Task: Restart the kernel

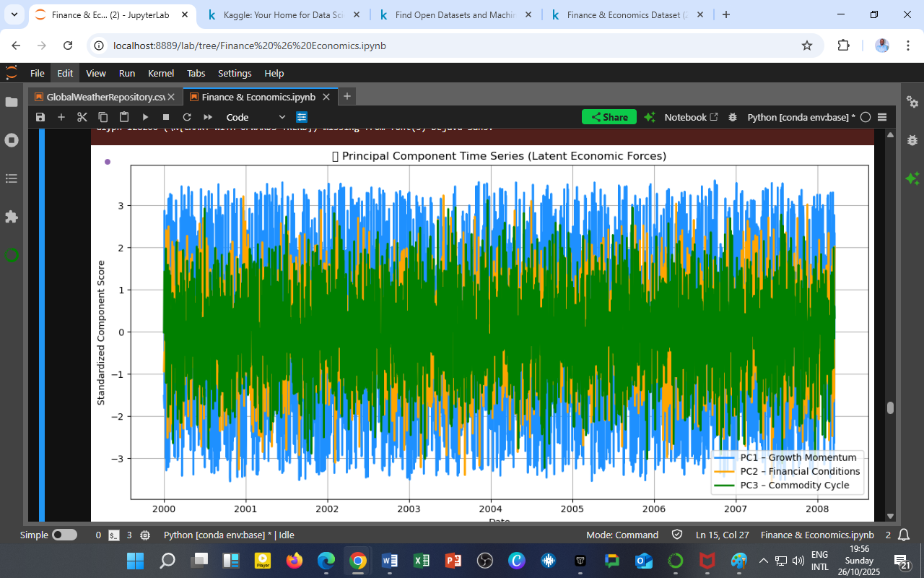Action: tap(187, 117)
